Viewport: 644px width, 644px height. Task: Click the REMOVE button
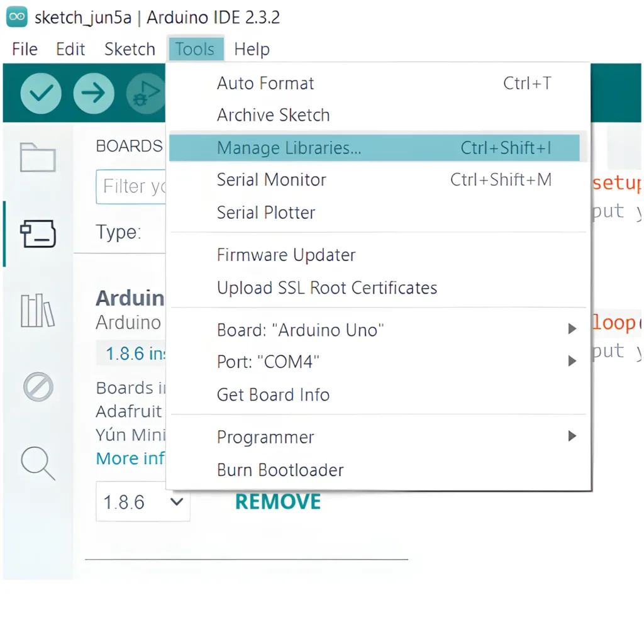[x=278, y=502]
